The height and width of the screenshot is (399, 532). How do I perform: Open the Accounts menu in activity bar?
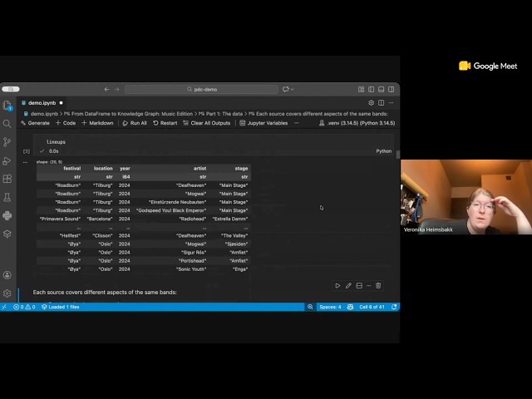click(x=7, y=275)
